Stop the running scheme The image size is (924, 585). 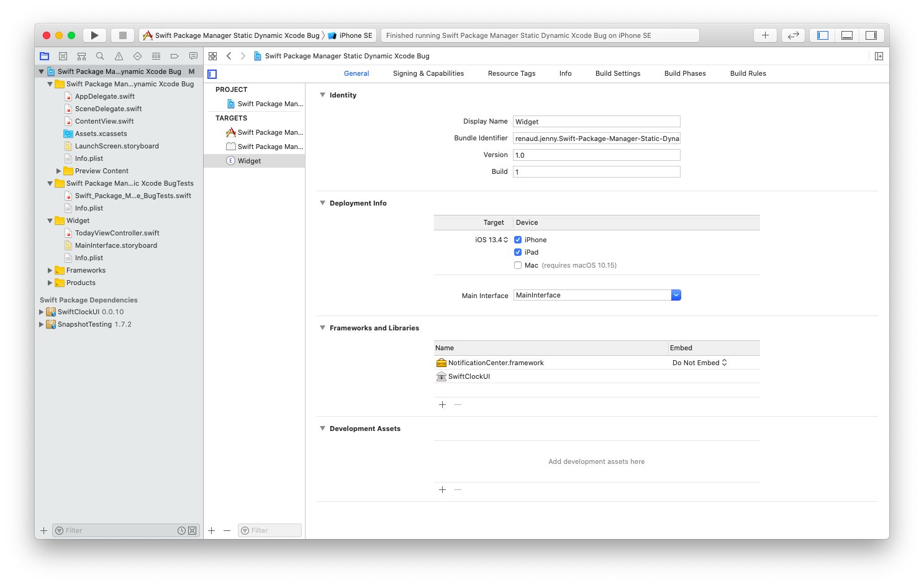click(123, 35)
